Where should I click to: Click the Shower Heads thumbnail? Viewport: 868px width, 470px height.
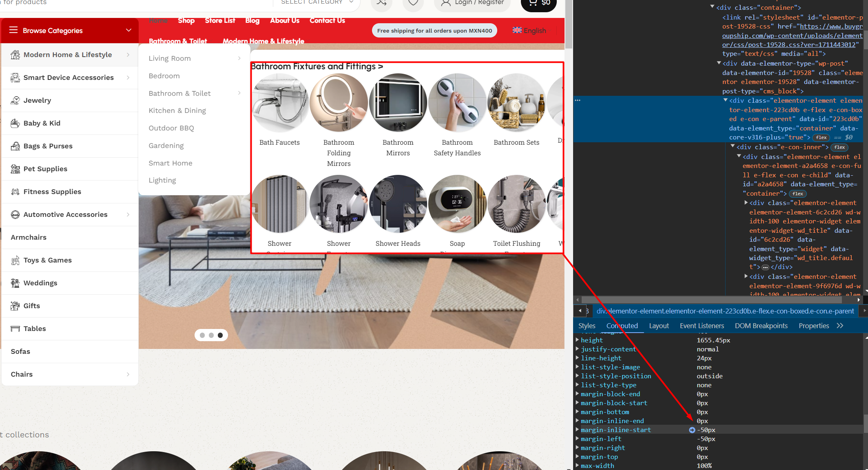coord(398,204)
